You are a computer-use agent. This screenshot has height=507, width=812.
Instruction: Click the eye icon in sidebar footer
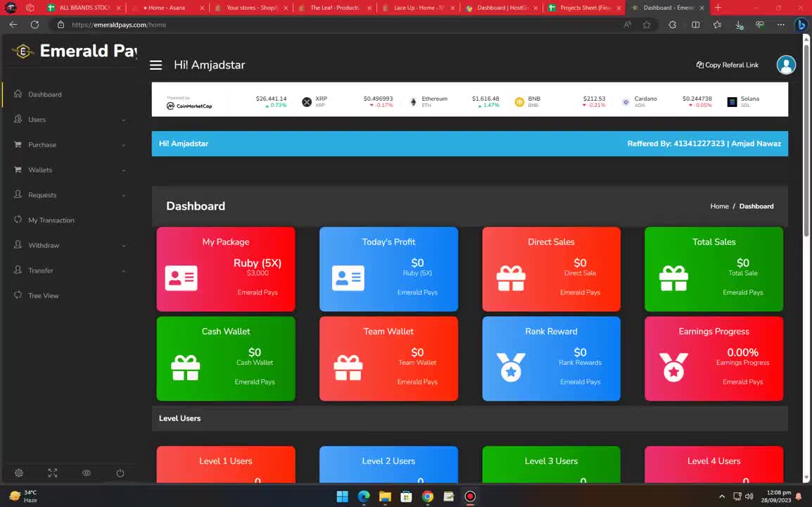point(87,472)
